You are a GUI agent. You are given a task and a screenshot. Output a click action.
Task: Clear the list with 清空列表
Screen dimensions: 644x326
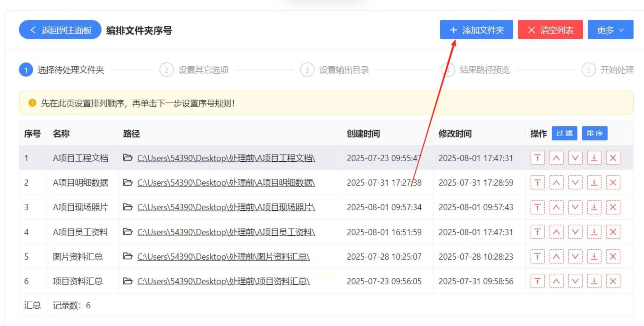(x=550, y=30)
